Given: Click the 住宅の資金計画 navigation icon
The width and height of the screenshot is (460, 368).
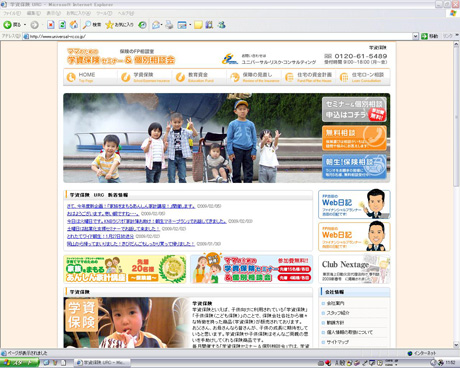Looking at the screenshot, I should click(x=289, y=77).
